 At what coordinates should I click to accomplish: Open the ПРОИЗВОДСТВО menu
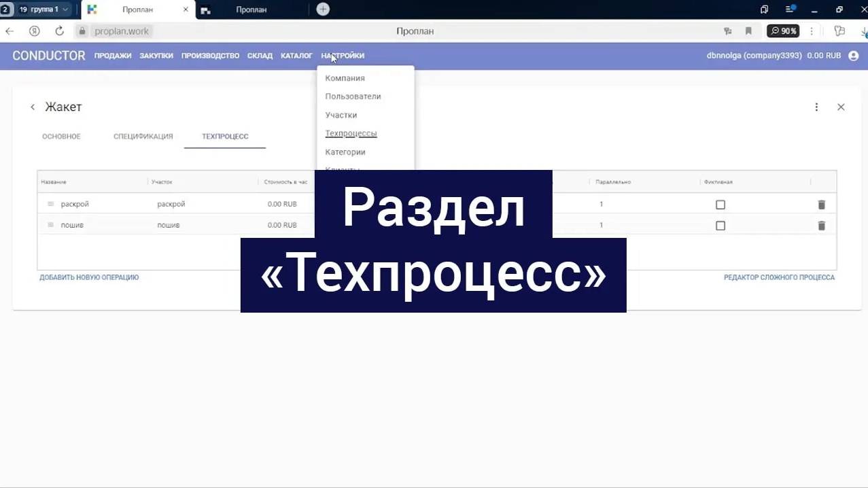pyautogui.click(x=210, y=56)
